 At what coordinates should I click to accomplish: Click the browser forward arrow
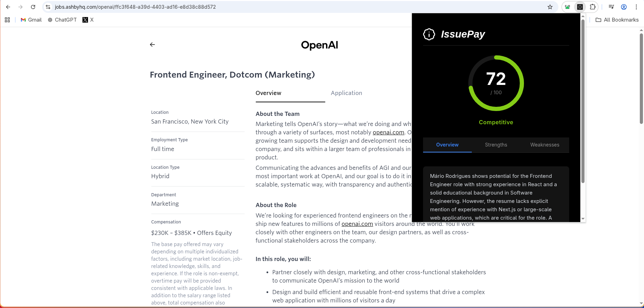(x=21, y=7)
